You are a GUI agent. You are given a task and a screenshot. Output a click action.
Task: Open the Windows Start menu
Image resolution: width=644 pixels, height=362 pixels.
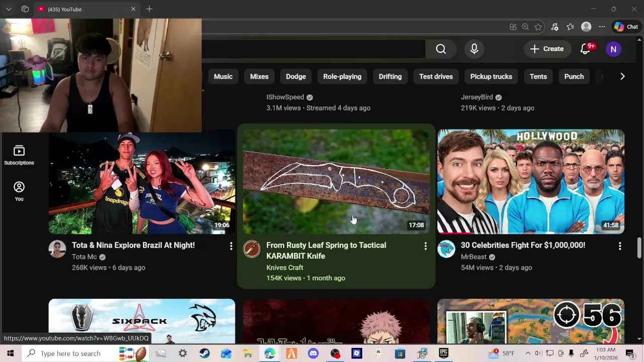point(10,353)
